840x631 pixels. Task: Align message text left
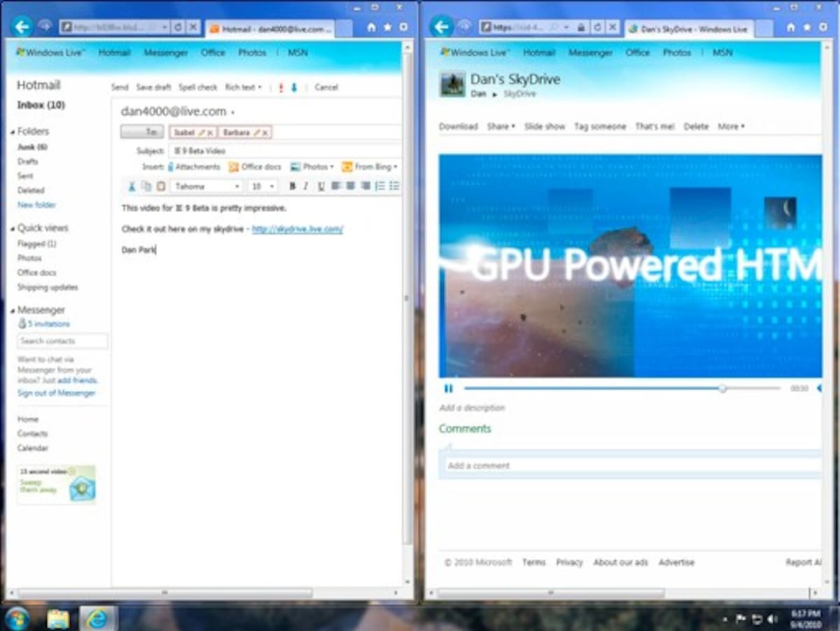(x=336, y=186)
